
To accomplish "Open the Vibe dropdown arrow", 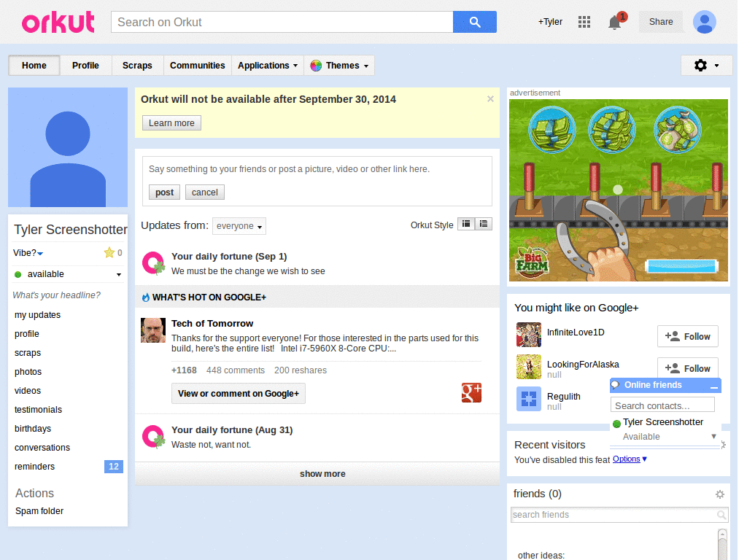I will click(x=40, y=254).
